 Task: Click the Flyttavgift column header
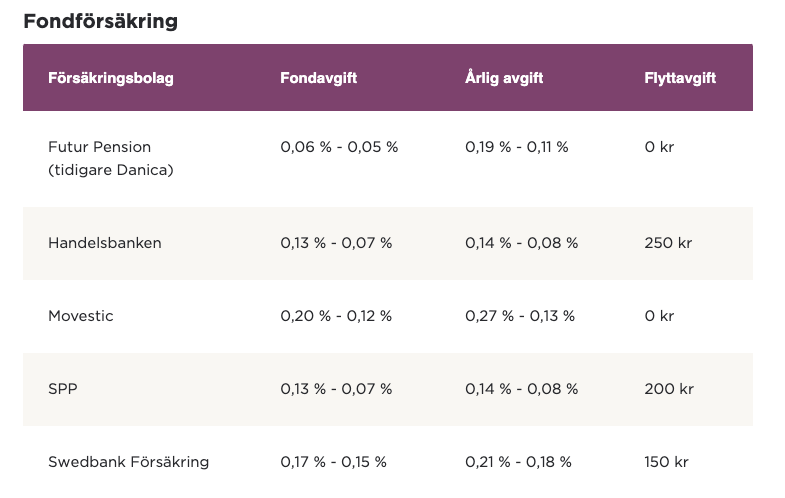click(680, 78)
